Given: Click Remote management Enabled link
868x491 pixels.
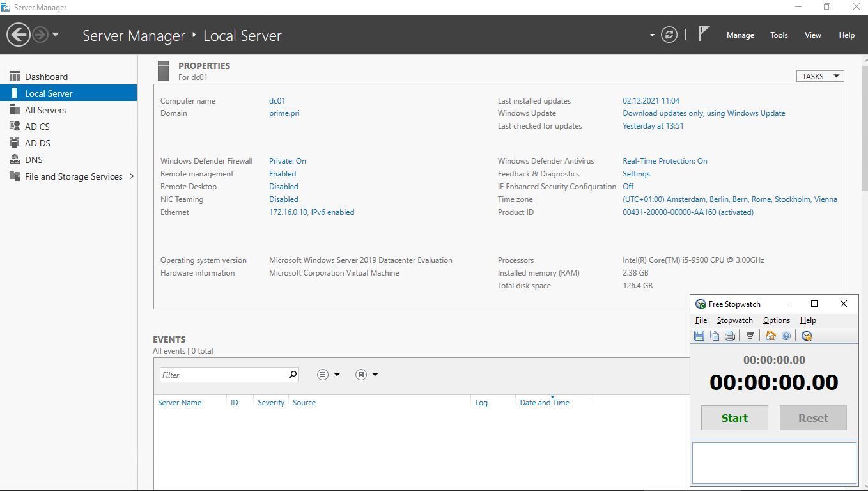Looking at the screenshot, I should (x=283, y=174).
